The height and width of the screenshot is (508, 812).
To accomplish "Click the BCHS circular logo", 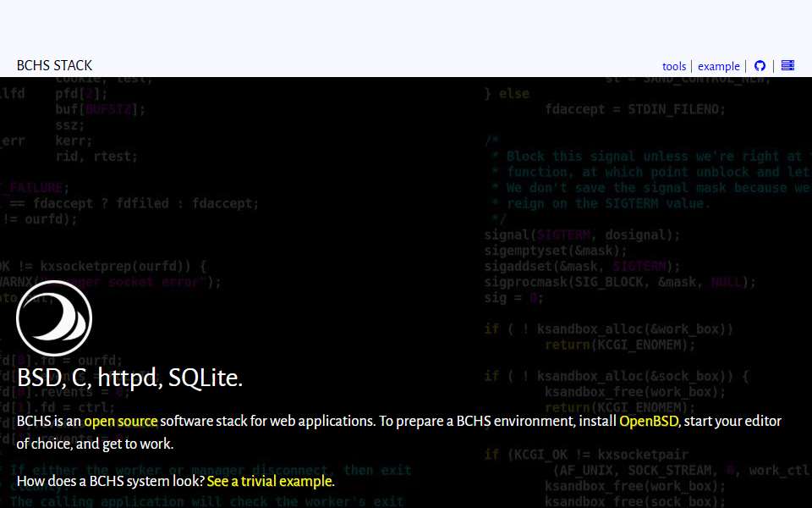I will pos(54,318).
